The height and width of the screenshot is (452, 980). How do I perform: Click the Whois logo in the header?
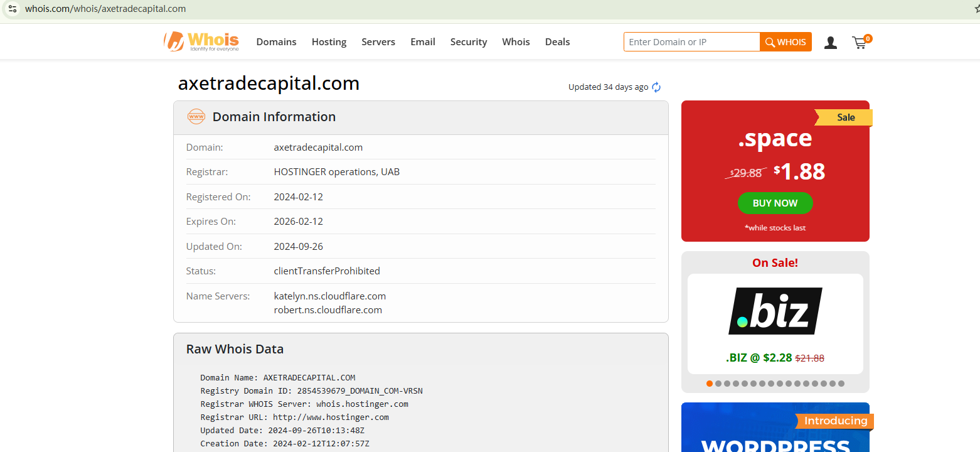click(201, 41)
